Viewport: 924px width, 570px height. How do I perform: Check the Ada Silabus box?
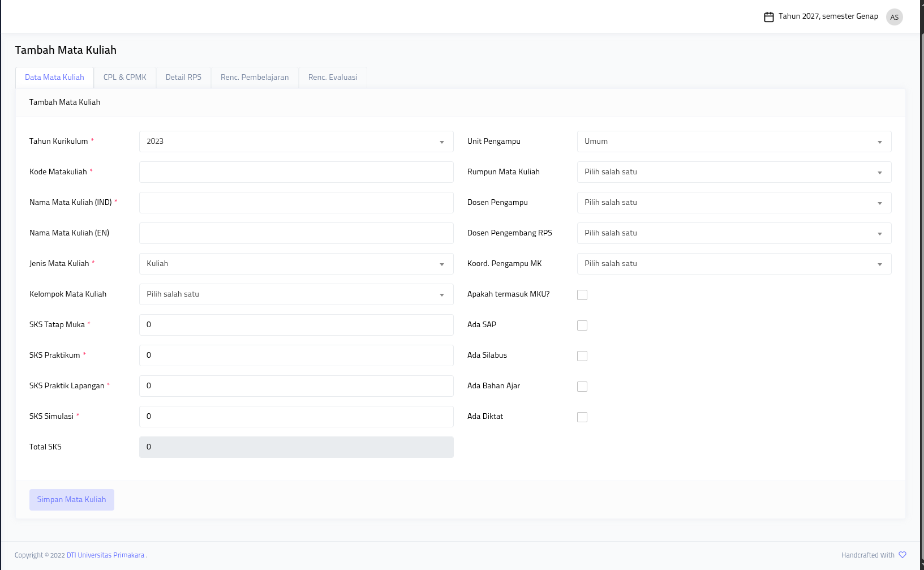[x=582, y=356]
